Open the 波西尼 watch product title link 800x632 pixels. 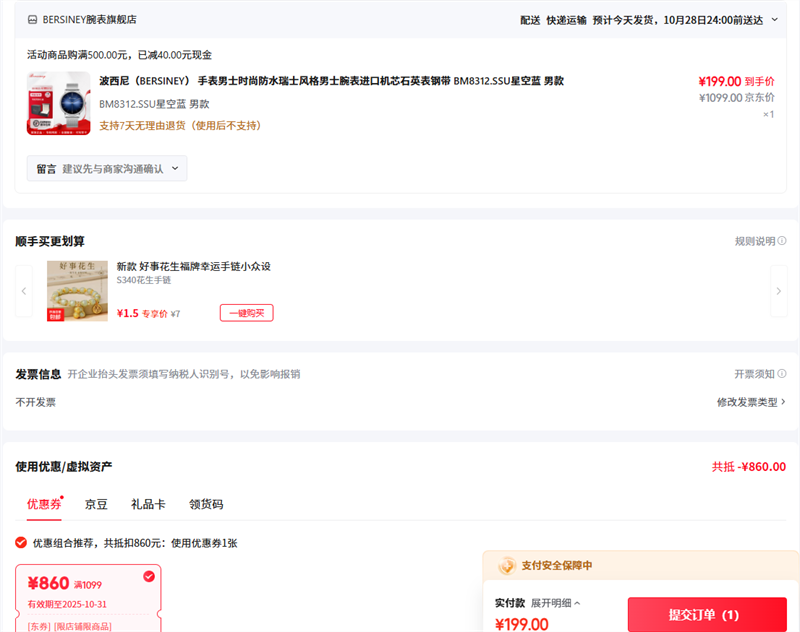[331, 81]
